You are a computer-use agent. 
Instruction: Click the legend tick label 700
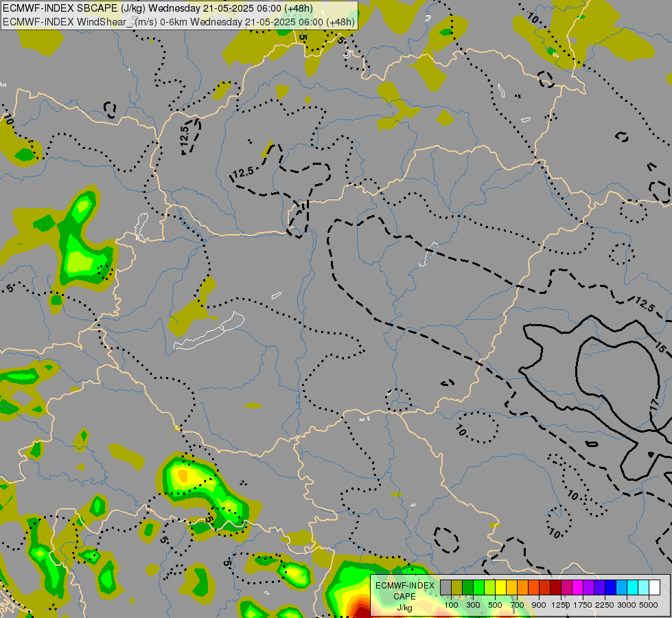tap(518, 605)
